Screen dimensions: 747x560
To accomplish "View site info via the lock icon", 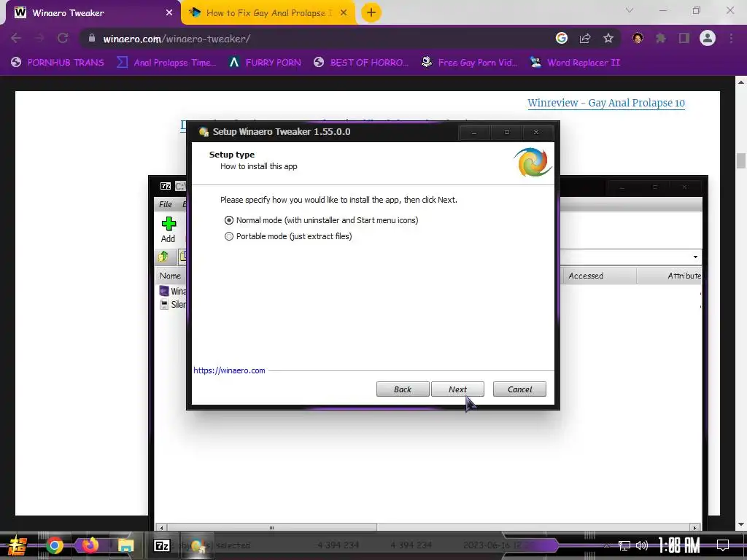I will point(92,38).
